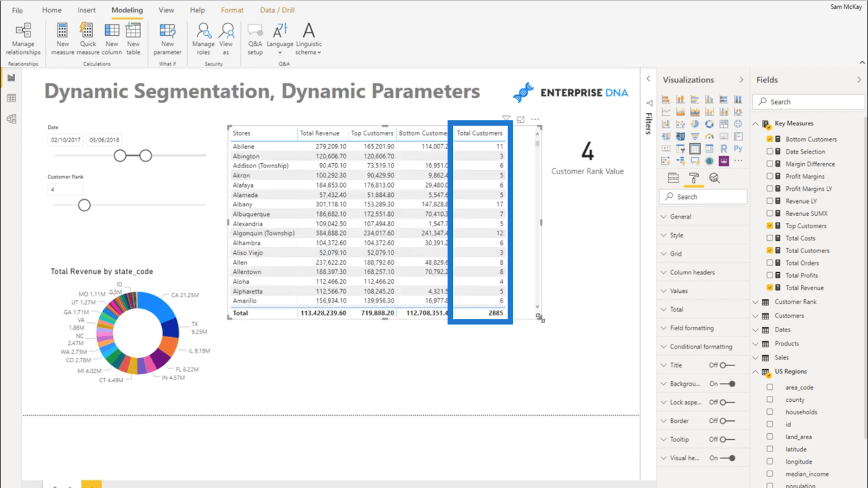Switch to Data view in left sidebar
This screenshot has height=488, width=868.
(x=11, y=98)
